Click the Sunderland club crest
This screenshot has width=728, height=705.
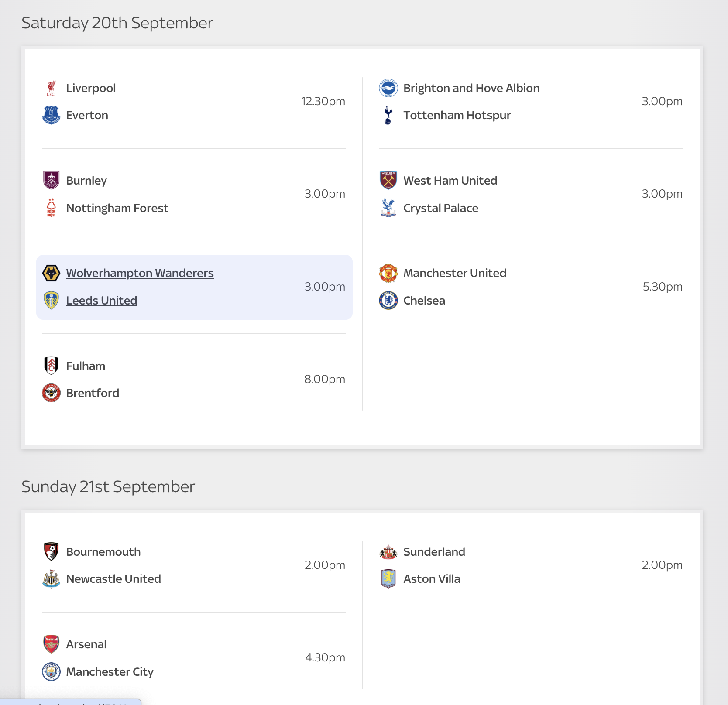point(388,552)
